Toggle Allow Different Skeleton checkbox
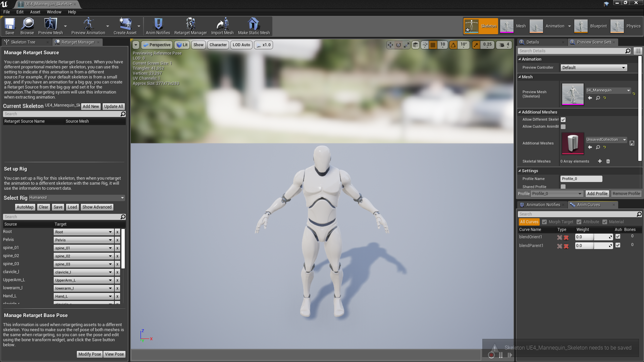The image size is (644, 362). pyautogui.click(x=563, y=119)
